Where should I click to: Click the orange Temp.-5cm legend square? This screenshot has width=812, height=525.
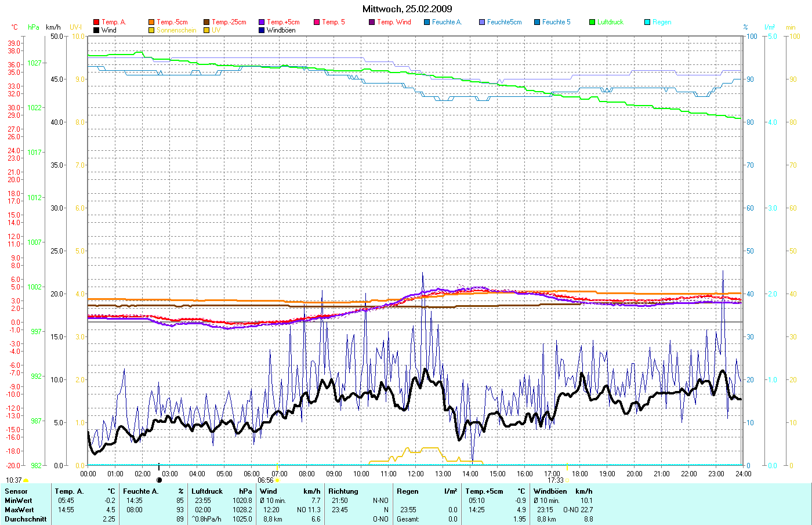point(151,22)
